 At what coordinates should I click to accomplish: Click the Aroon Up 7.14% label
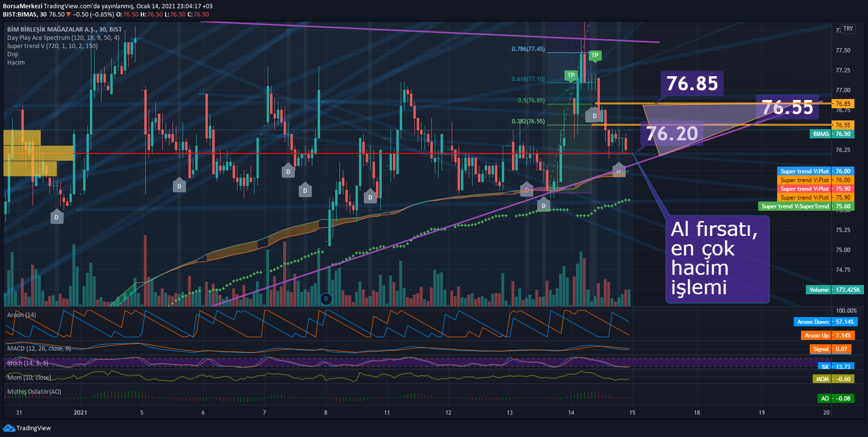(x=827, y=335)
